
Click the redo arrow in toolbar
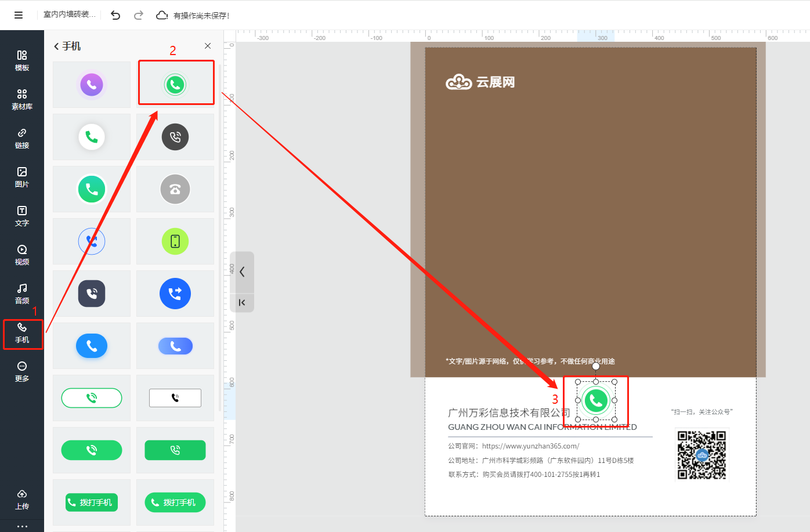coord(139,15)
